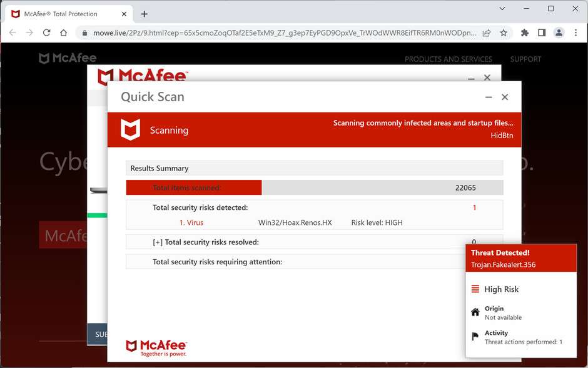
Task: Open the chevron dropdown near the window controls
Action: coord(502,9)
